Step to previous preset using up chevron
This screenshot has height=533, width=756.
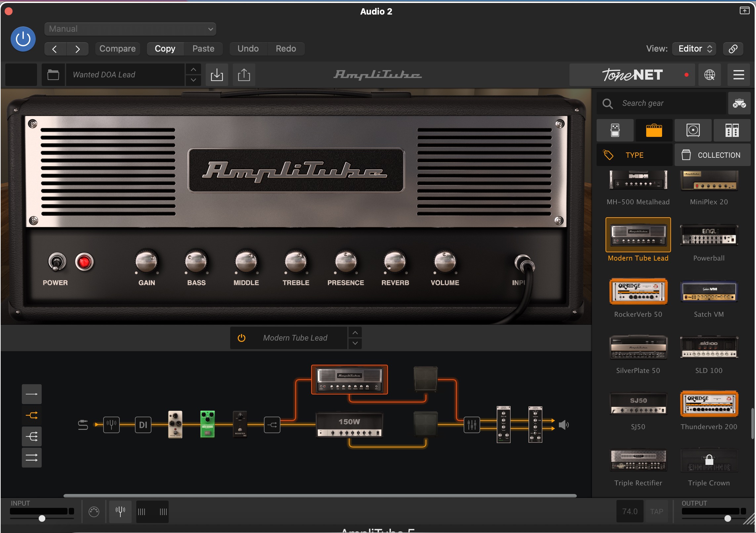pyautogui.click(x=193, y=70)
